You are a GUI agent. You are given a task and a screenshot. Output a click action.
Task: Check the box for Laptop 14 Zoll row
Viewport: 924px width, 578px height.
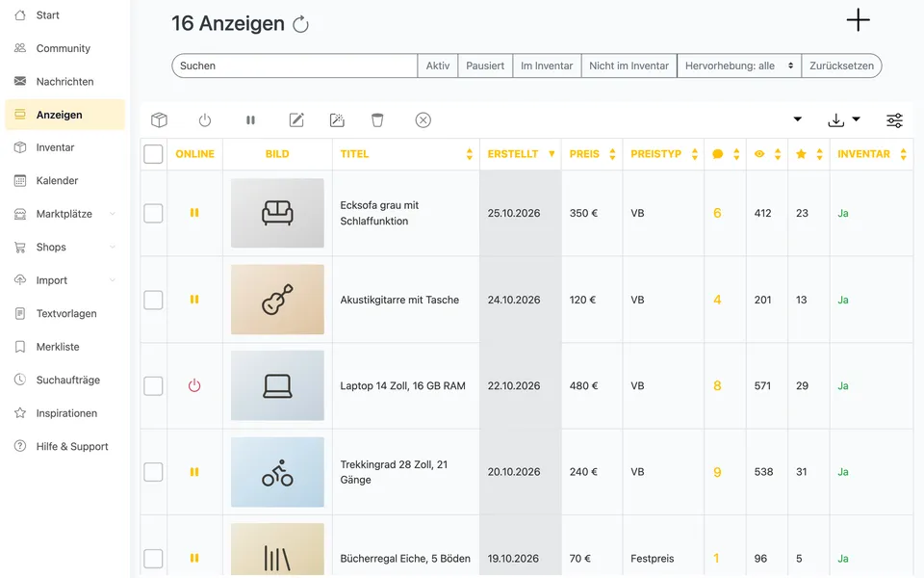pos(153,385)
